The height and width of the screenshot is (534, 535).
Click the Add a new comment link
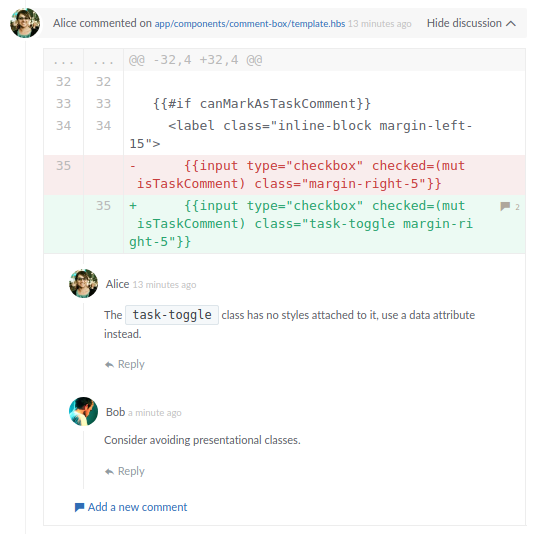[137, 507]
